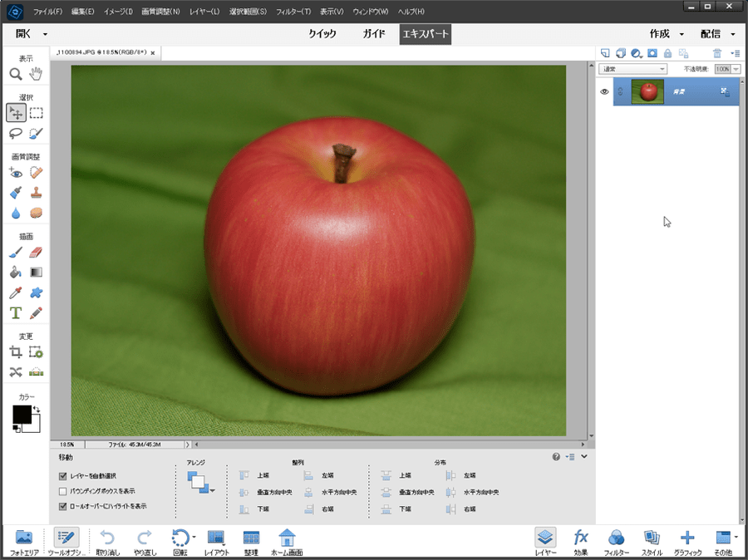Open the フィルター(T) menu
Image resolution: width=748 pixels, height=560 pixels.
293,12
